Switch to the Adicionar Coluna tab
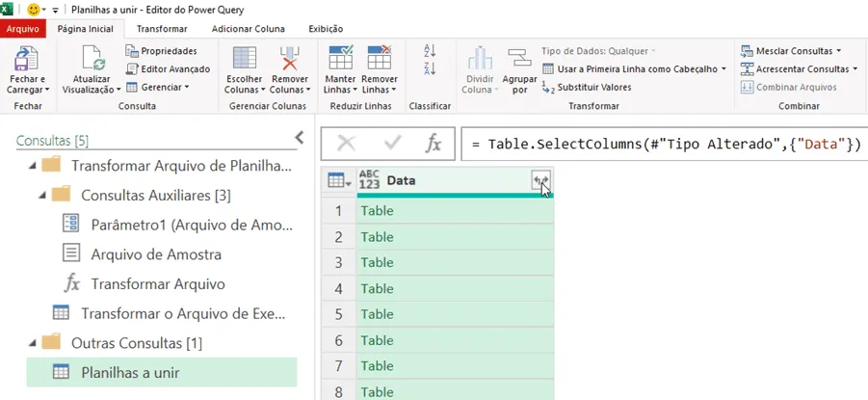This screenshot has width=868, height=400. point(248,29)
